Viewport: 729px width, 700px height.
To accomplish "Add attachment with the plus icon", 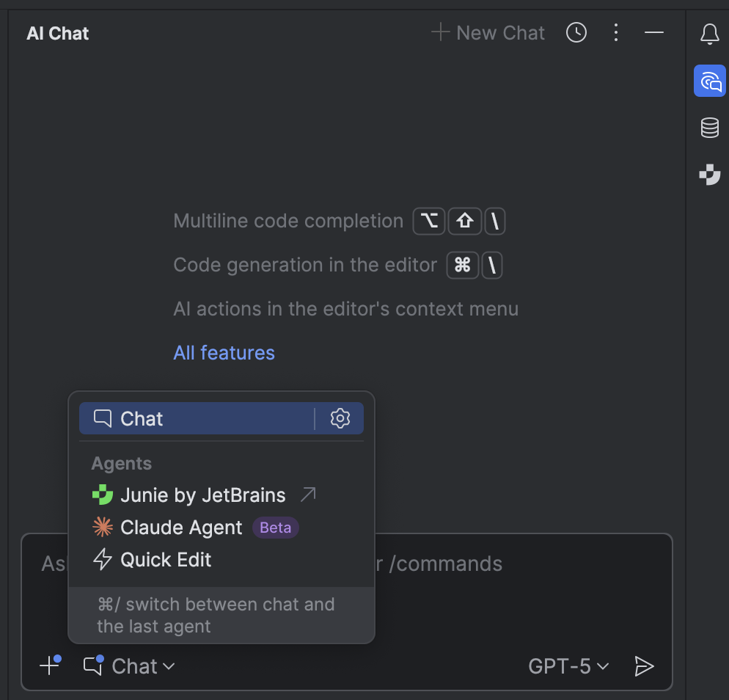I will 49,666.
